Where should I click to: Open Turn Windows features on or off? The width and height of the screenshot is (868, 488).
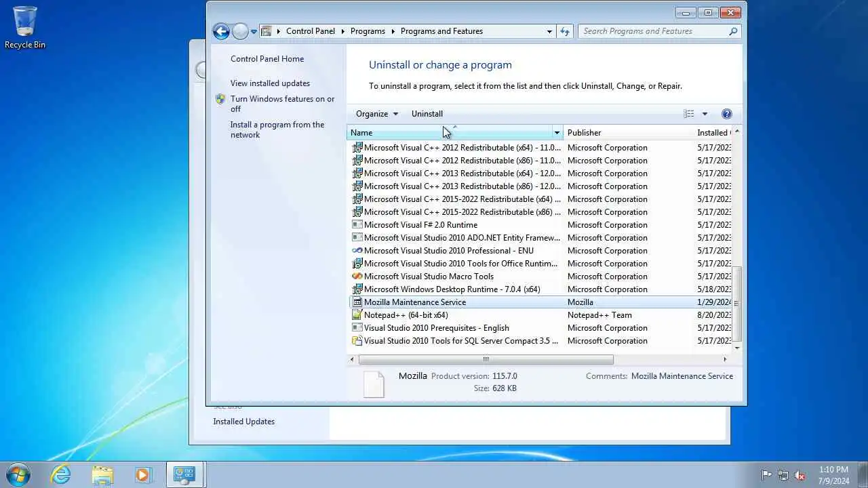point(282,104)
